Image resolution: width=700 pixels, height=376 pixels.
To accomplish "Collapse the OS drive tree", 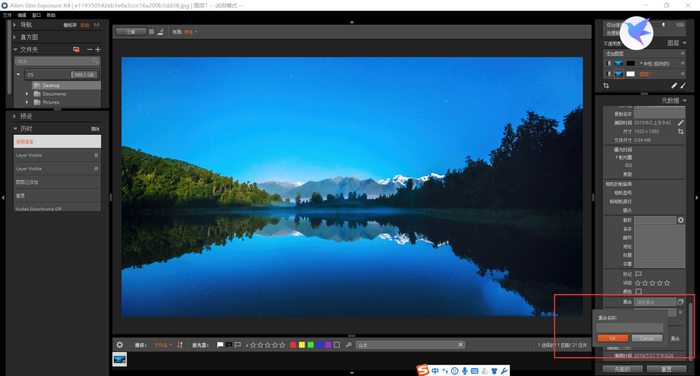I will (18, 74).
